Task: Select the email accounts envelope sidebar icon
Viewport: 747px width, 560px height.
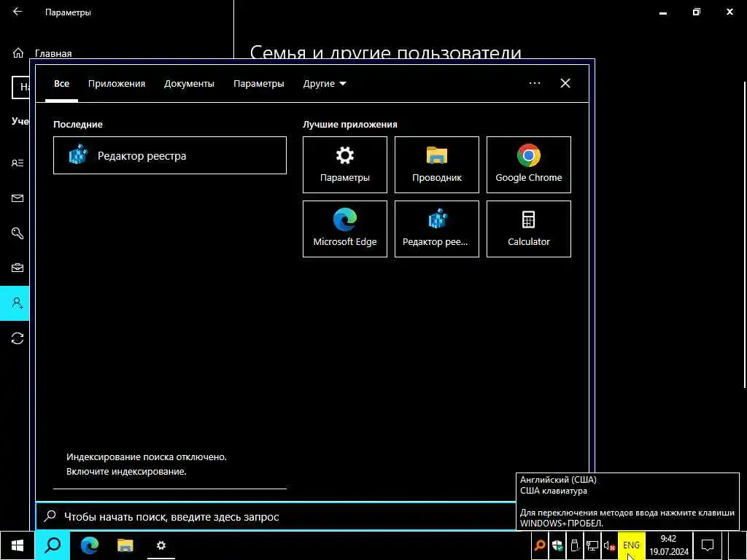Action: [x=18, y=198]
